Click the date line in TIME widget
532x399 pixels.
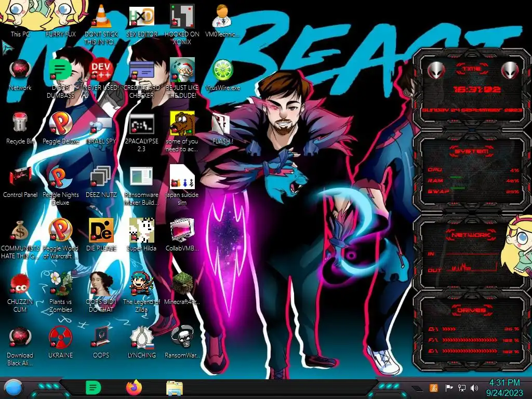[x=472, y=110]
